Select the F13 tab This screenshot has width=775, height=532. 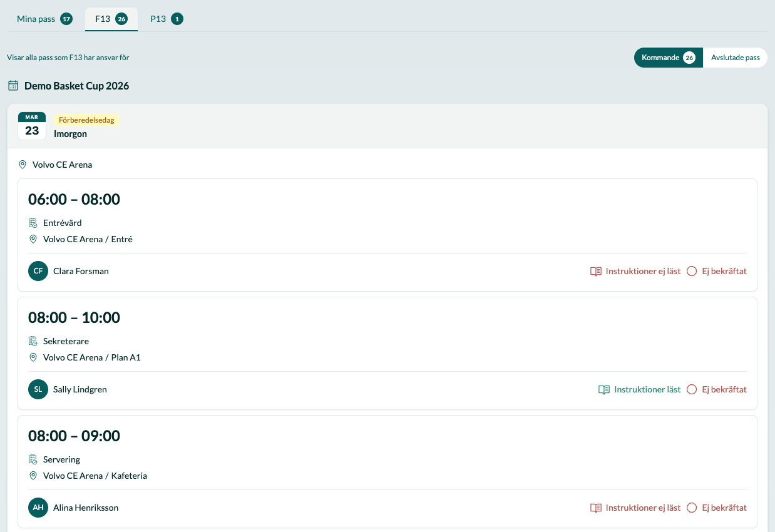coord(111,19)
